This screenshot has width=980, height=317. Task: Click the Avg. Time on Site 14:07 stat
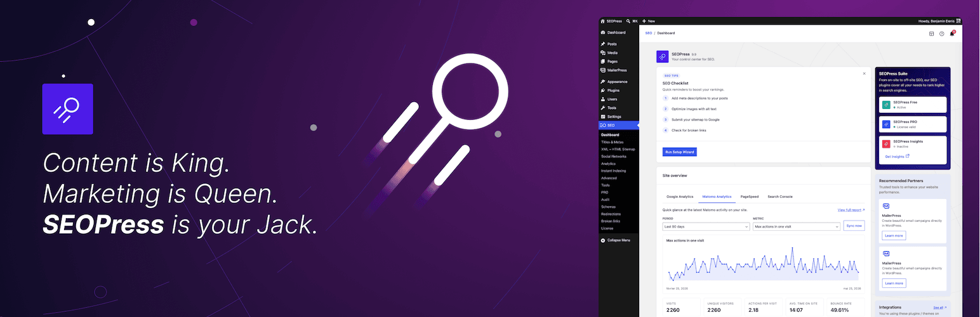[x=804, y=307]
